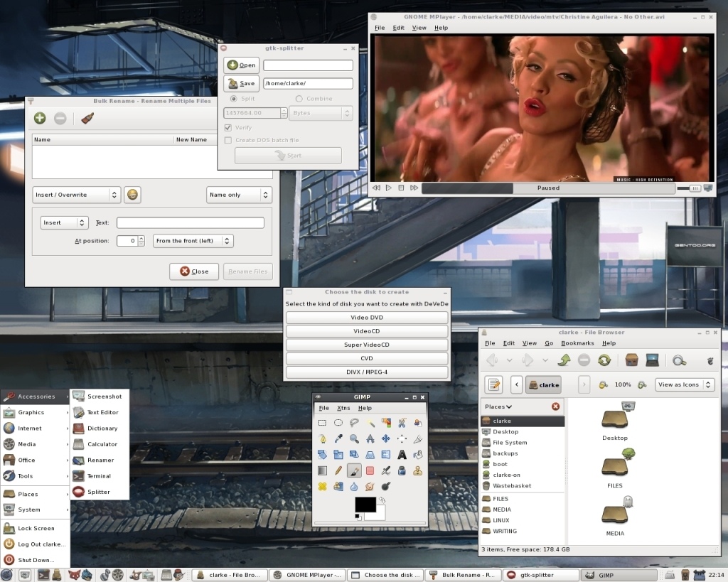728x582 pixels.
Task: Select the Zoom magnifier tool in GIMP
Action: click(x=354, y=438)
